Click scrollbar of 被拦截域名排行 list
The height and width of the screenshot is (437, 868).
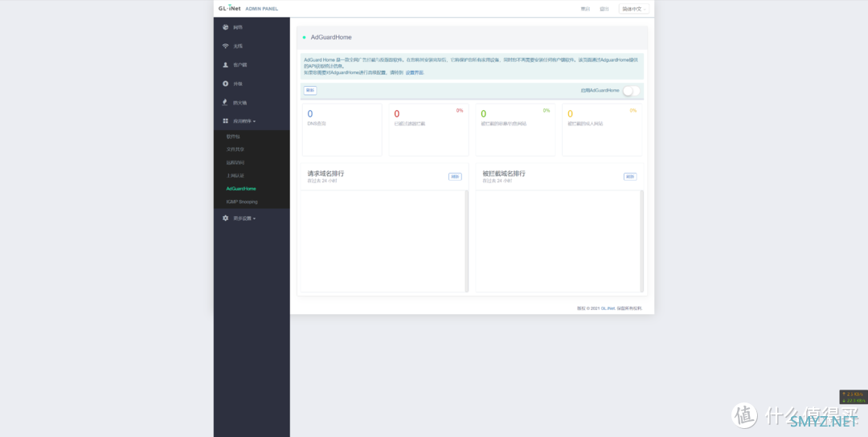coord(641,241)
